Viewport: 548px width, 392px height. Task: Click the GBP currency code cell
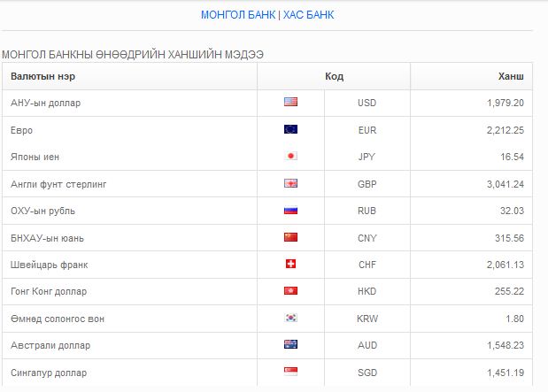[367, 184]
